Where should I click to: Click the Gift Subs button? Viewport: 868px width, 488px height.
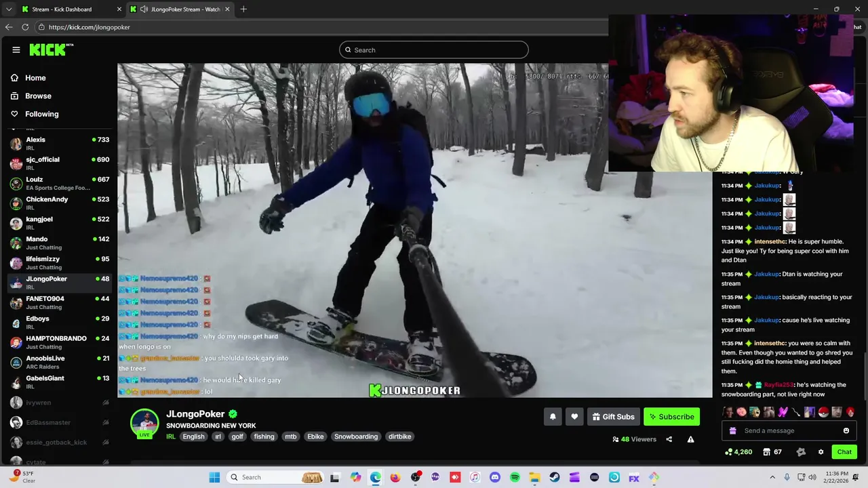point(613,417)
